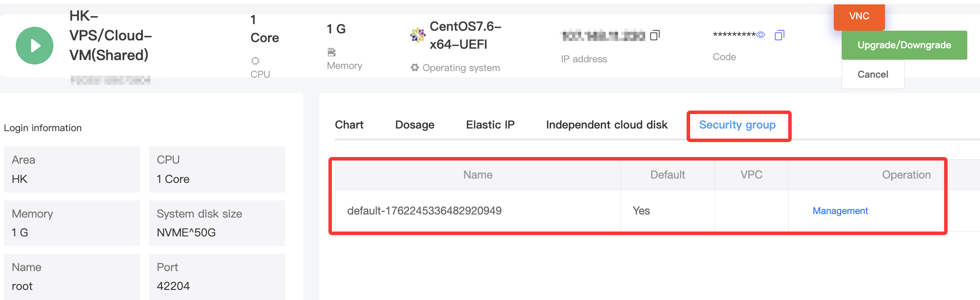980x300 pixels.
Task: Select the Security group tab
Action: point(737,125)
